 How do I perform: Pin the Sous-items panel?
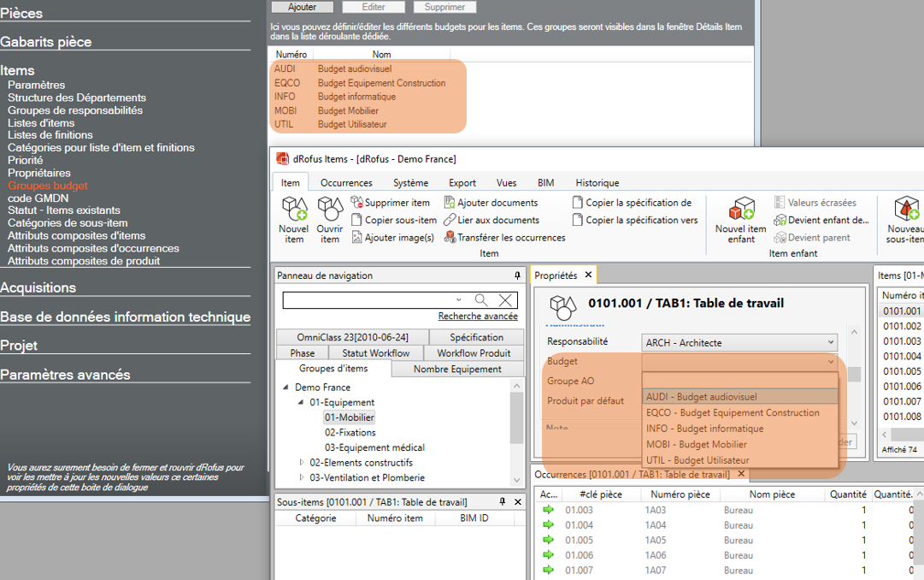[x=502, y=502]
